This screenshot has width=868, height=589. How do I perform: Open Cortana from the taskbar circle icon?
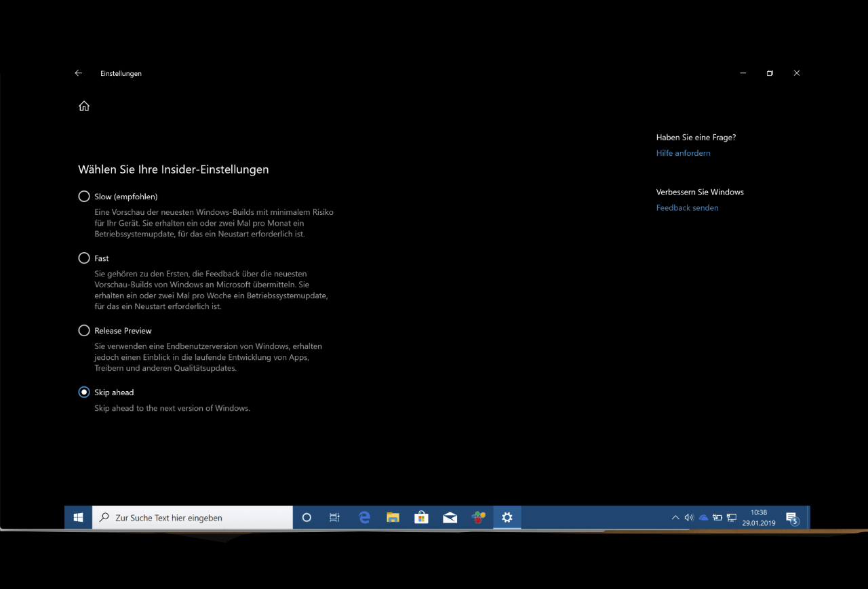[307, 517]
